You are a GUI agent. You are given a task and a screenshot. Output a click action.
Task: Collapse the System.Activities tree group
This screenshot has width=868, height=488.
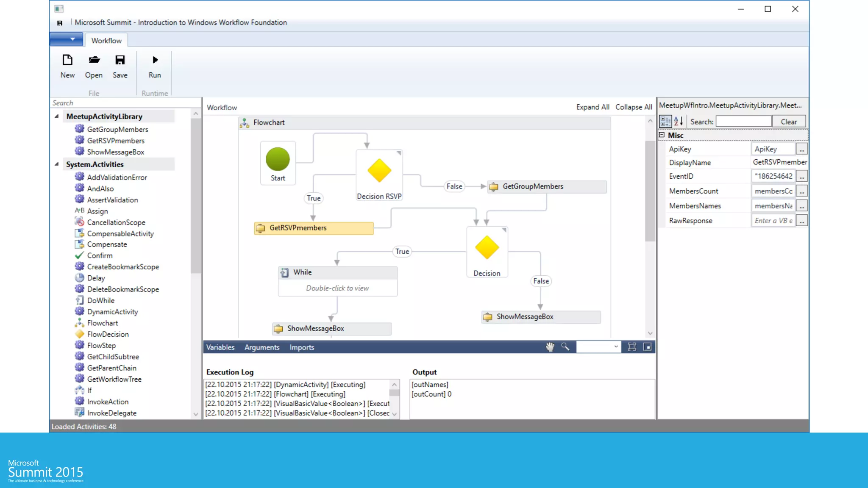(x=57, y=164)
